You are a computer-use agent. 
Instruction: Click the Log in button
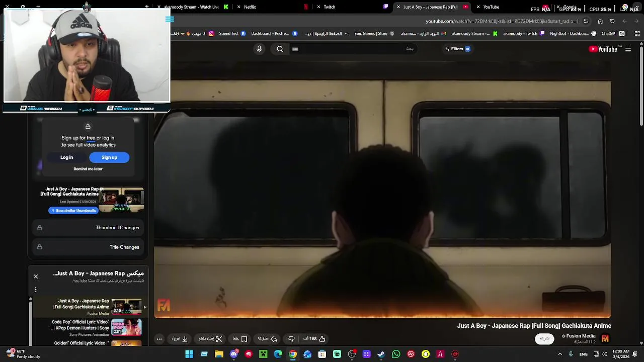coord(67,157)
